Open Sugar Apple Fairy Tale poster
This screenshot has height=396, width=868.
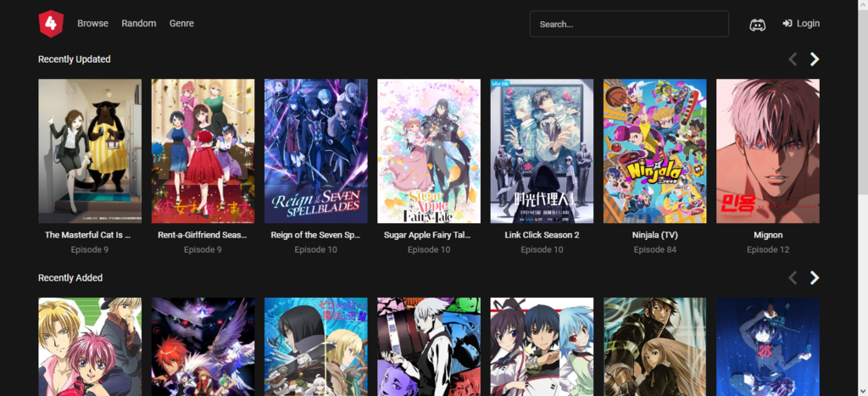pos(429,151)
